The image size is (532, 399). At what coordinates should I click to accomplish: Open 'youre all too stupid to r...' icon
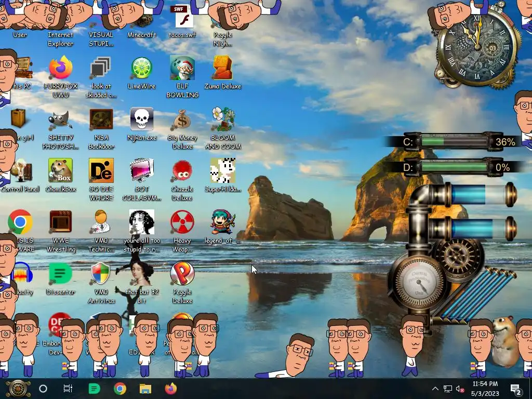[141, 222]
